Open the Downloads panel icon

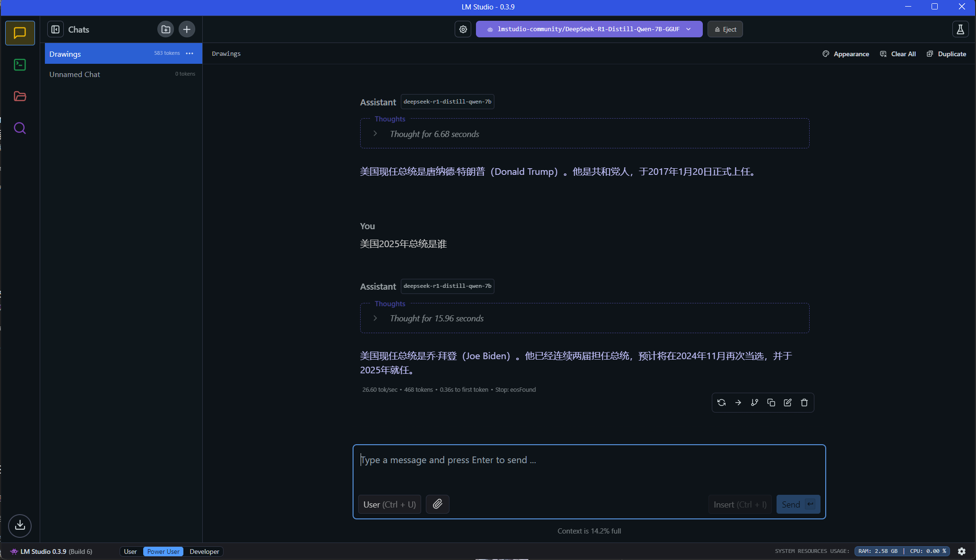pos(20,525)
